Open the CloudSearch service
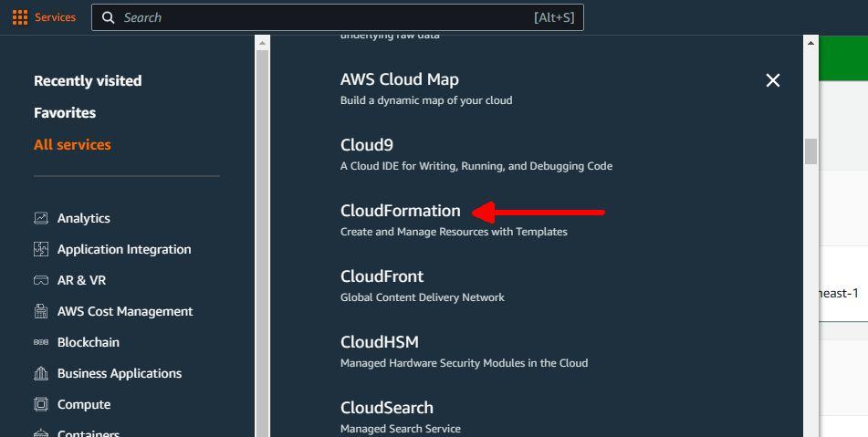The height and width of the screenshot is (437, 868). pyautogui.click(x=386, y=408)
